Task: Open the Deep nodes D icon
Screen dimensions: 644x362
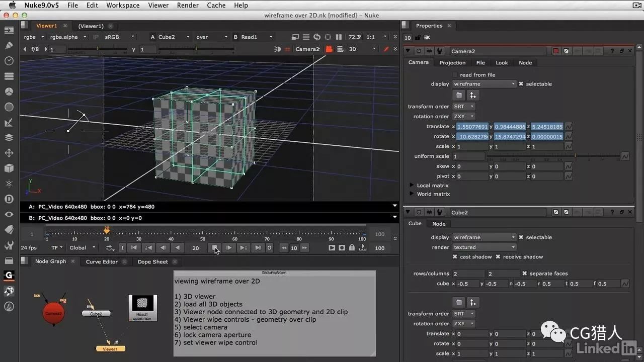Action: 9,199
